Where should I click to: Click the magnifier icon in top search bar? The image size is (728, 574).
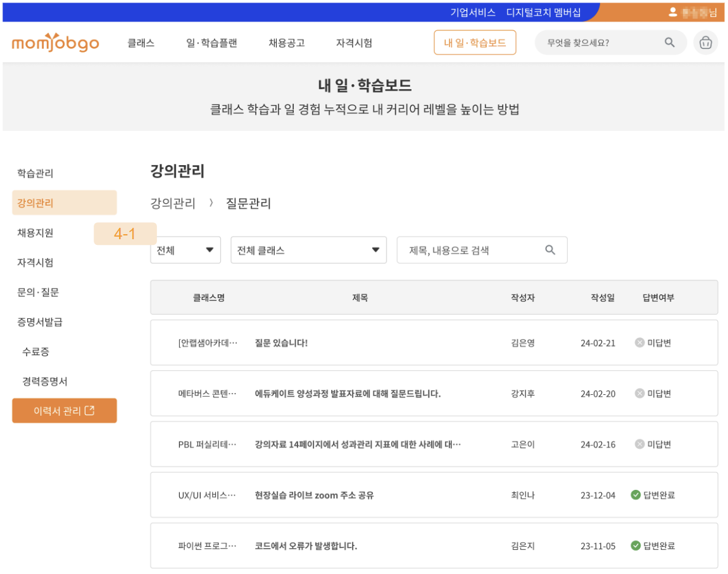pyautogui.click(x=669, y=42)
